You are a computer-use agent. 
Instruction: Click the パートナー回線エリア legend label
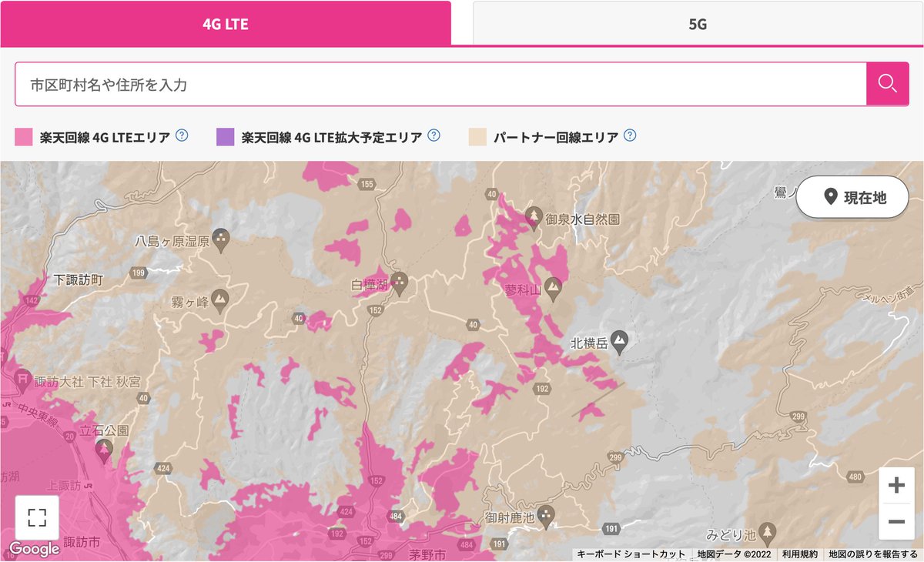tap(556, 137)
